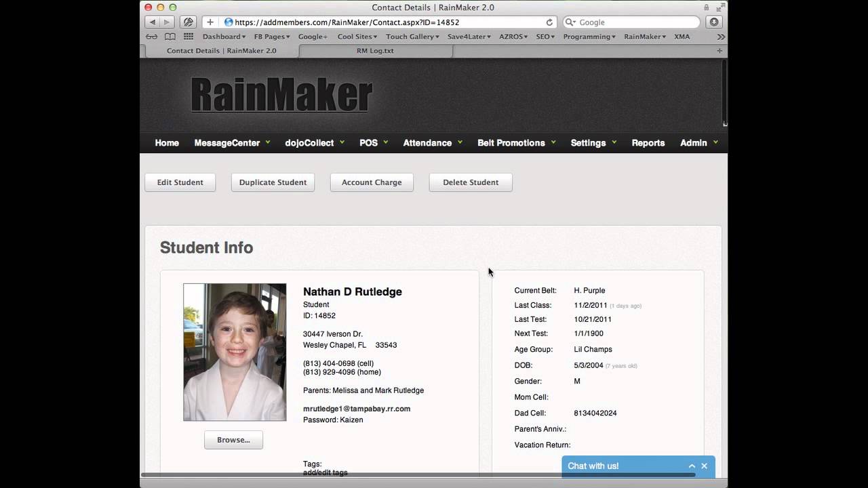Open the Reports page
Viewport: 868px width, 488px height.
point(648,143)
